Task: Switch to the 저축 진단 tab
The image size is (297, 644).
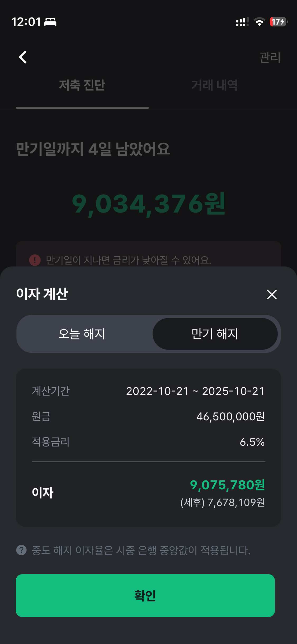Action: click(x=82, y=85)
